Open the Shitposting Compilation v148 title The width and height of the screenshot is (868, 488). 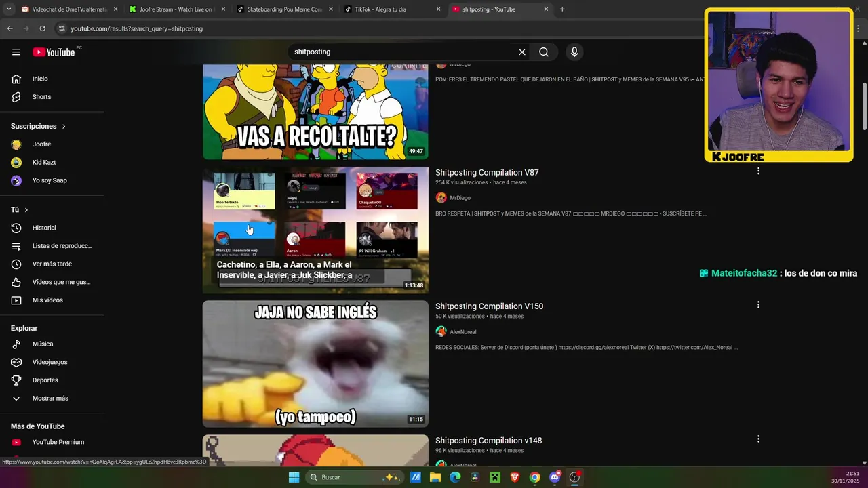point(488,441)
